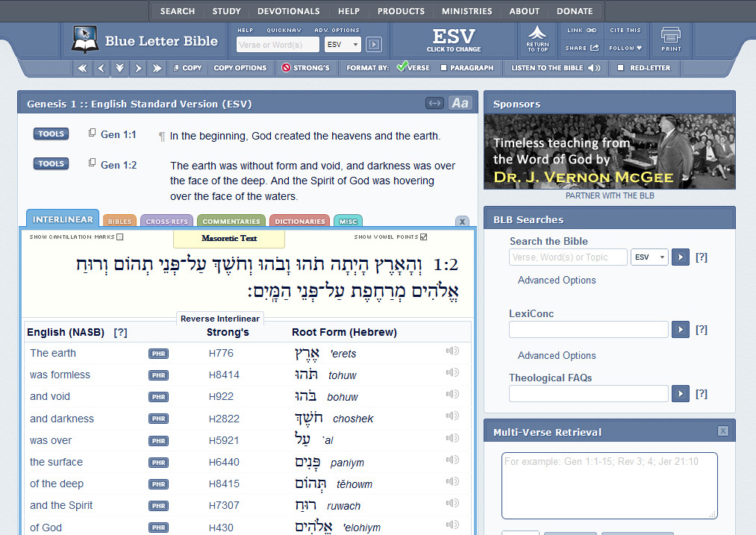Toggle the Red-Letter checkbox

(621, 68)
